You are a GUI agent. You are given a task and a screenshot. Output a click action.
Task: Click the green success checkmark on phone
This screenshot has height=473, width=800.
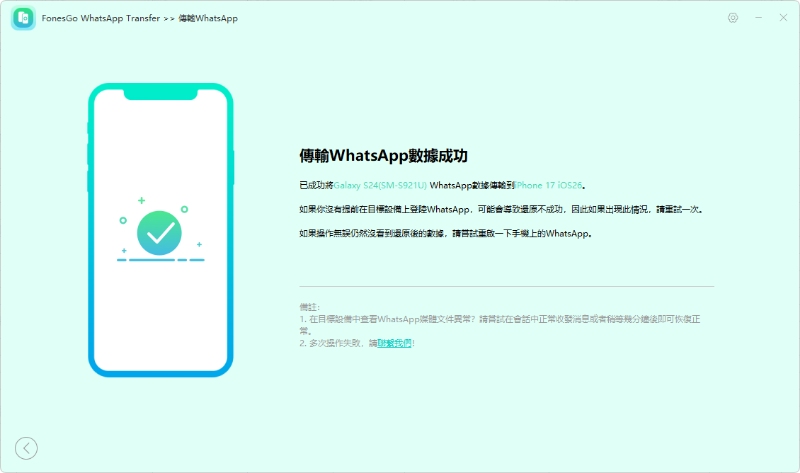159,233
